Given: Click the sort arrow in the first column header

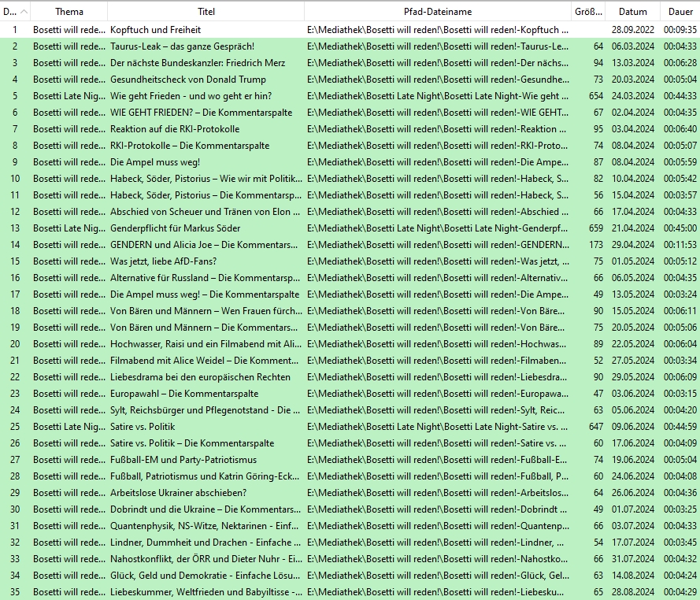Looking at the screenshot, I should pyautogui.click(x=24, y=12).
